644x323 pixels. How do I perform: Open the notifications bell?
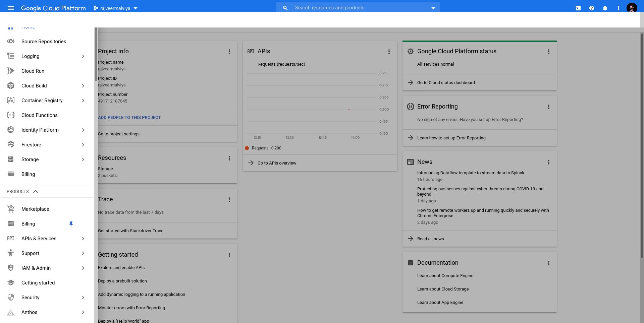605,8
